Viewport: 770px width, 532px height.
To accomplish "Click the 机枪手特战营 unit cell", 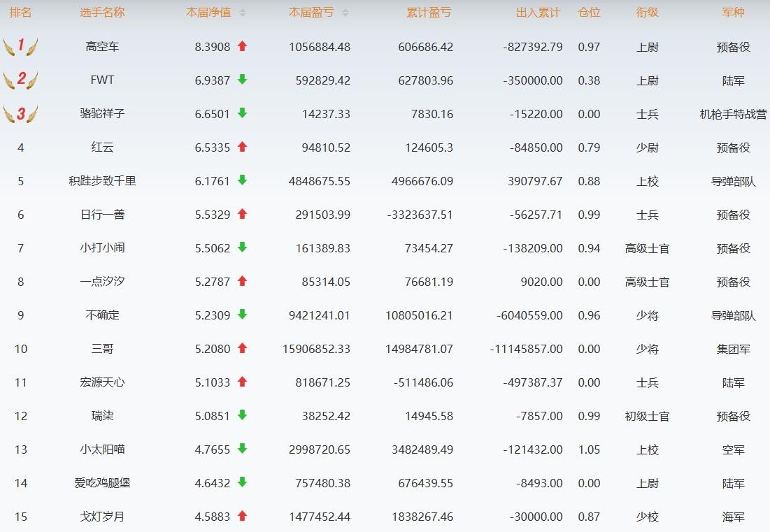I will pyautogui.click(x=733, y=114).
